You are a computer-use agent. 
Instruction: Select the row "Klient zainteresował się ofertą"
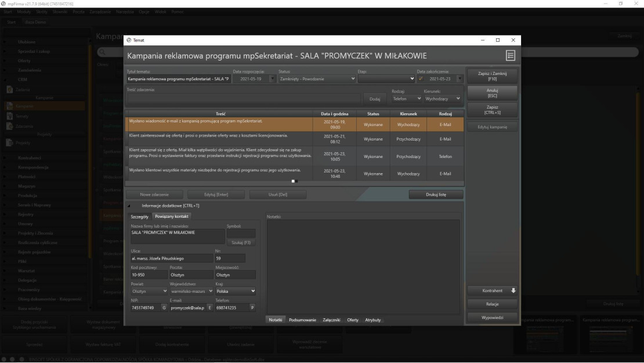[295, 139]
